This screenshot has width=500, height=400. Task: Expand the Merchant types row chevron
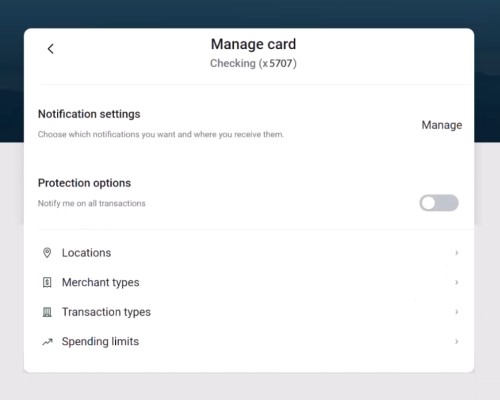pyautogui.click(x=457, y=282)
